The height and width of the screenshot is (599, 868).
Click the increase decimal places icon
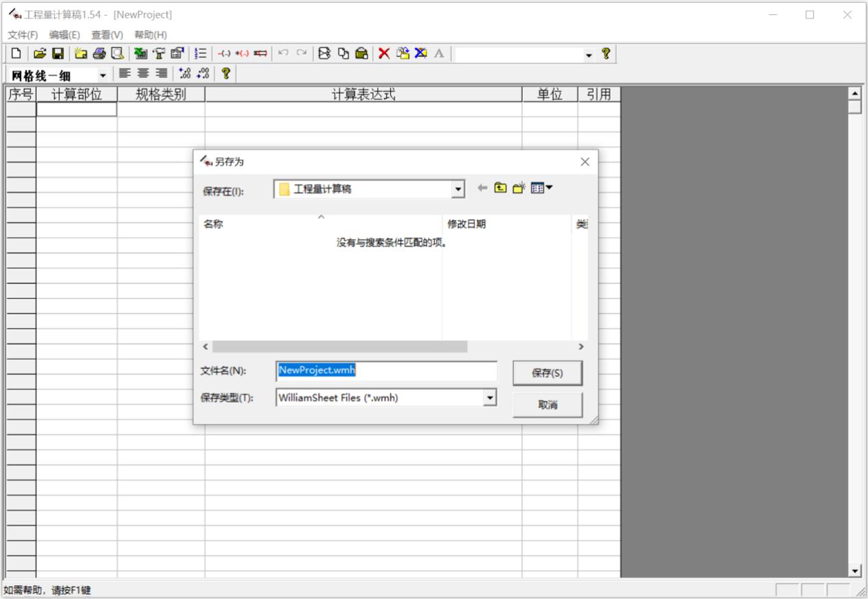tap(184, 73)
